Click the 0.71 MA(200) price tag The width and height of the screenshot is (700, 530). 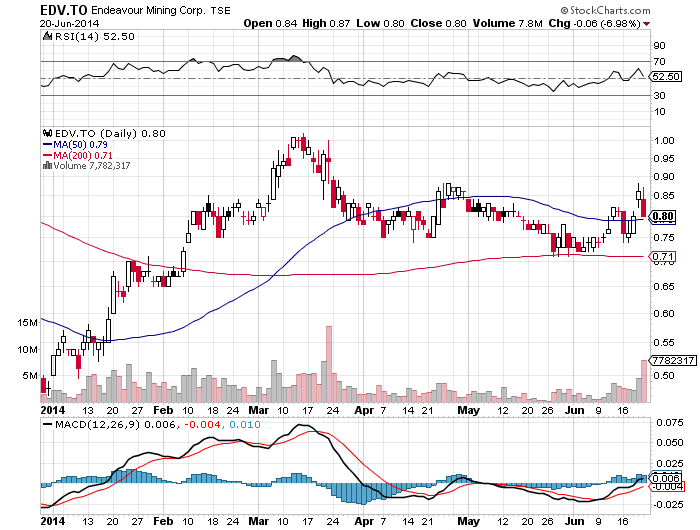663,256
